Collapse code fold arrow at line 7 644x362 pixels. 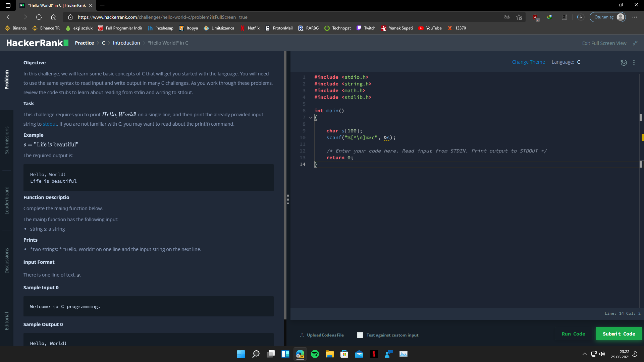pos(311,117)
